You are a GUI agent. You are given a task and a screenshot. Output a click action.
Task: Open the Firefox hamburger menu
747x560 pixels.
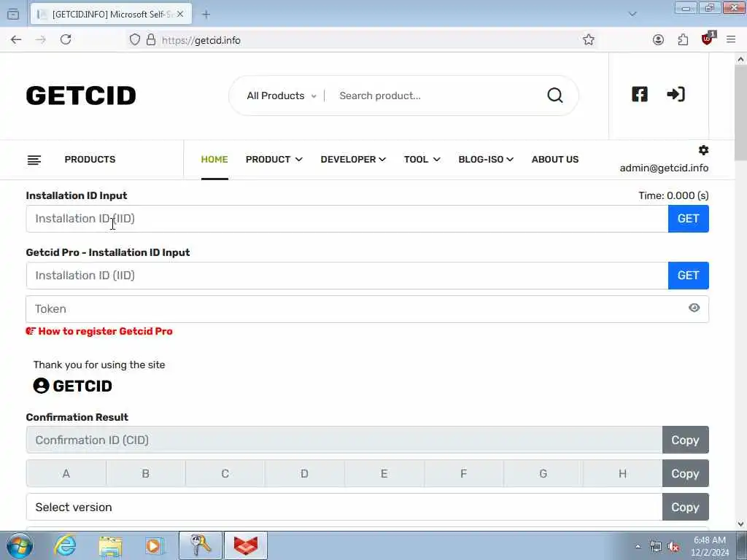pyautogui.click(x=731, y=39)
